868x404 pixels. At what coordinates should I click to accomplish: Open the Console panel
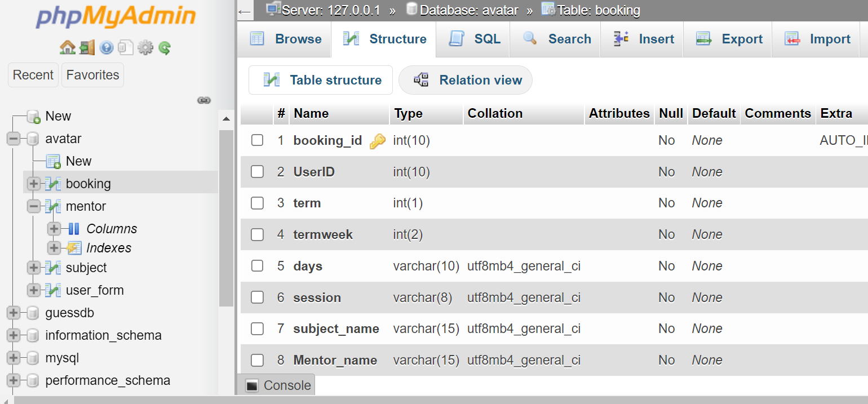pos(278,385)
